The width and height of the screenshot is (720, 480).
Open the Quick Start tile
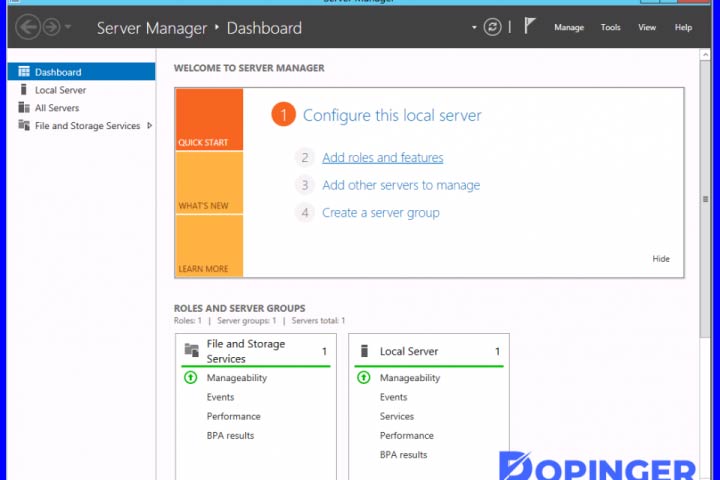pyautogui.click(x=209, y=119)
